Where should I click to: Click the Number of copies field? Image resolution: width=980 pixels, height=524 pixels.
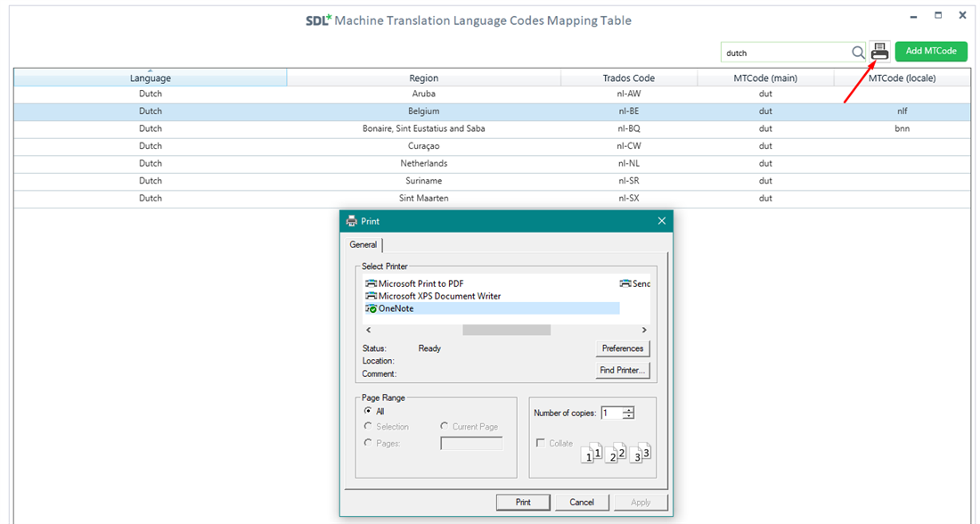(x=613, y=413)
